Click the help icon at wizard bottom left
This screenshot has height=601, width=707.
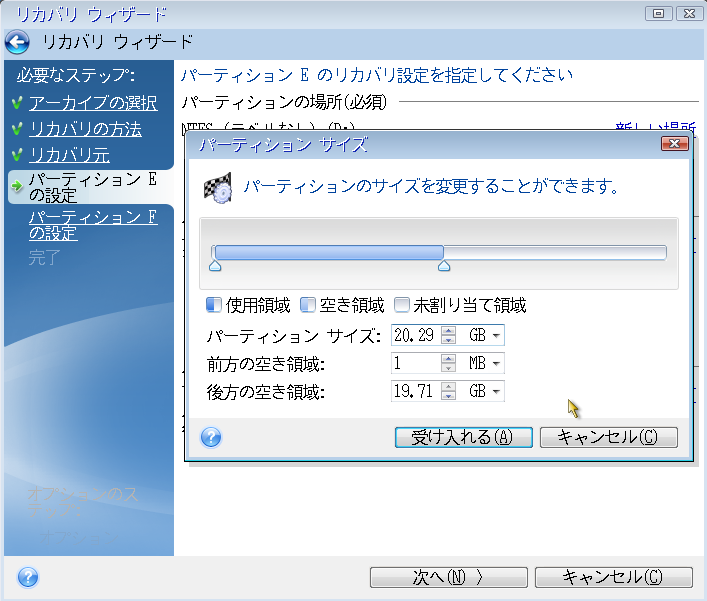point(28,577)
